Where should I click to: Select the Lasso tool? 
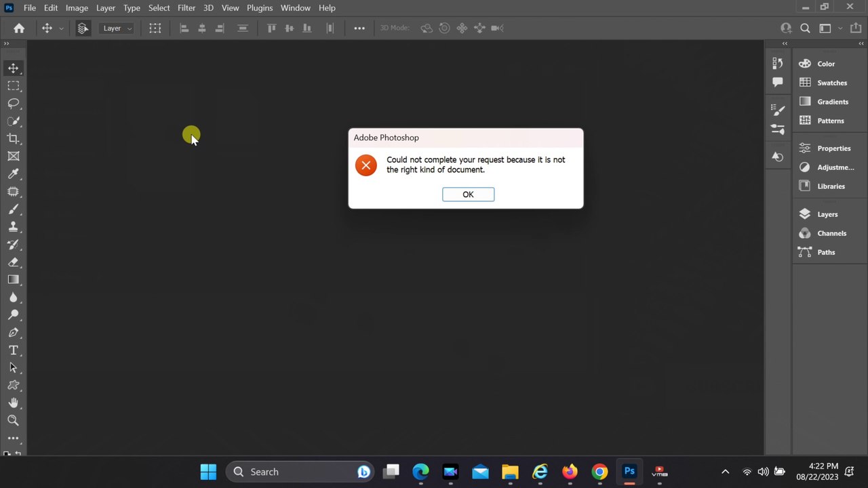(x=13, y=103)
